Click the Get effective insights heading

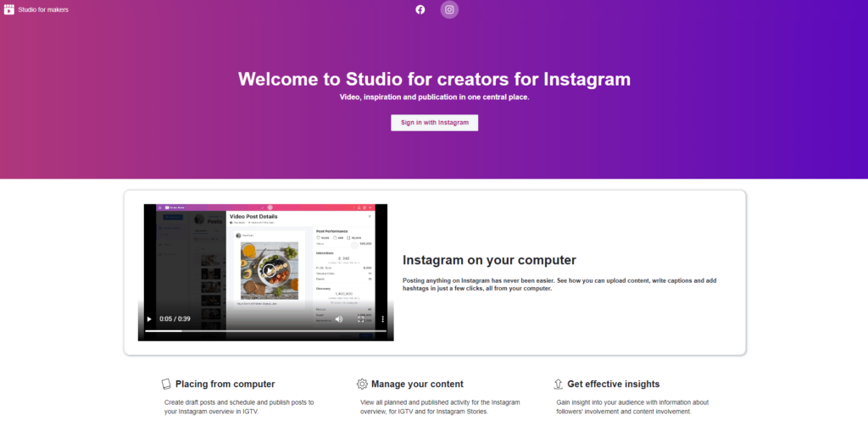(x=614, y=384)
